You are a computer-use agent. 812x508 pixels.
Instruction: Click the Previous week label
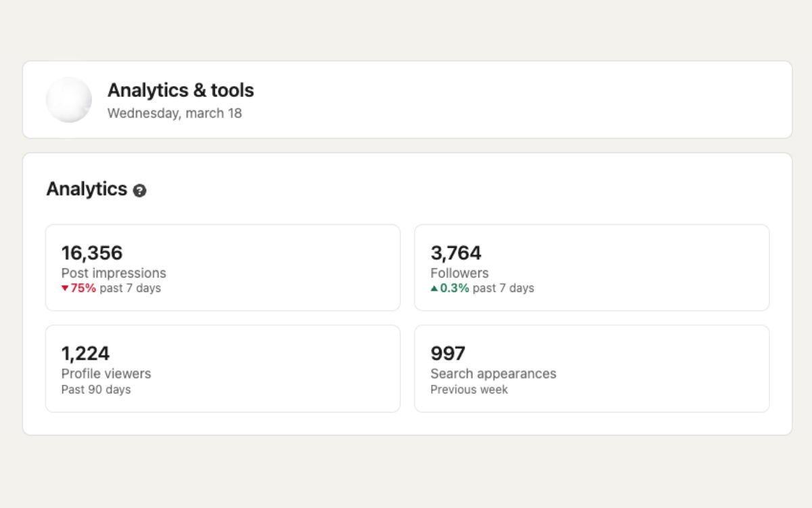469,389
